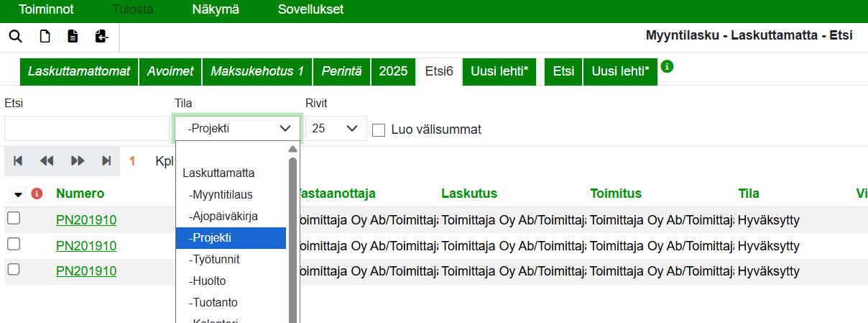Screen dimensions: 868x323
Task: Open the Näkymä menu
Action: coord(216,10)
